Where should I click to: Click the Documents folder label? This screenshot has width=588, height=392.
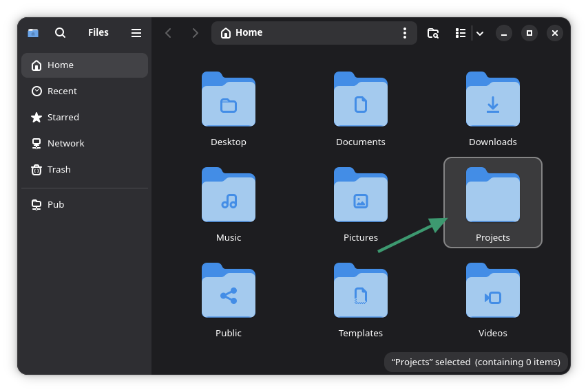point(361,142)
